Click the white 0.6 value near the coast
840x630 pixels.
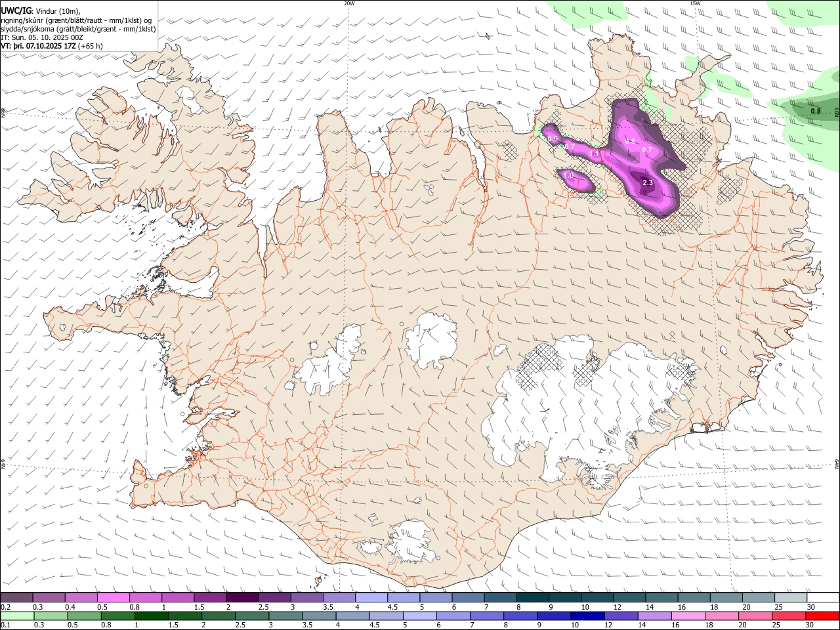[553, 138]
